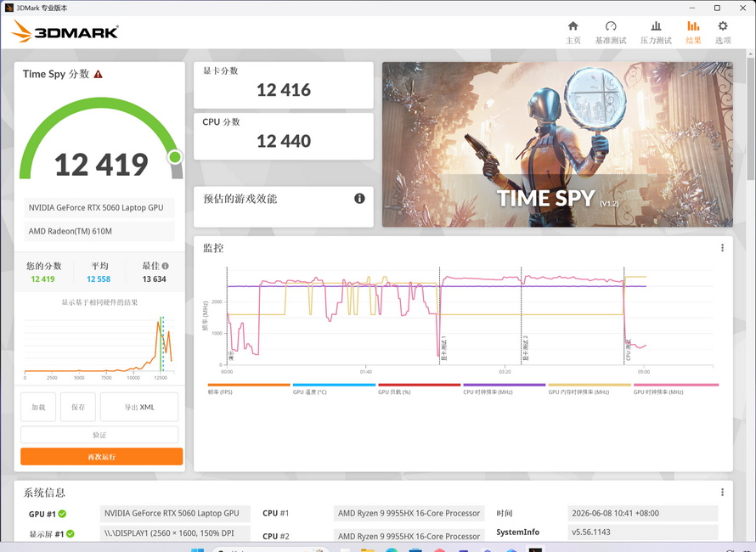The height and width of the screenshot is (552, 756).
Task: Select the 结果 results tab
Action: (693, 32)
